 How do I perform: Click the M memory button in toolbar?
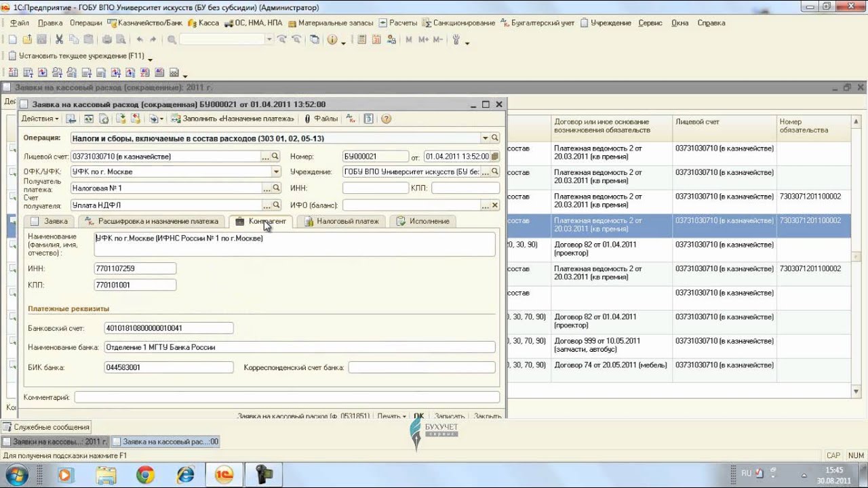pyautogui.click(x=409, y=39)
